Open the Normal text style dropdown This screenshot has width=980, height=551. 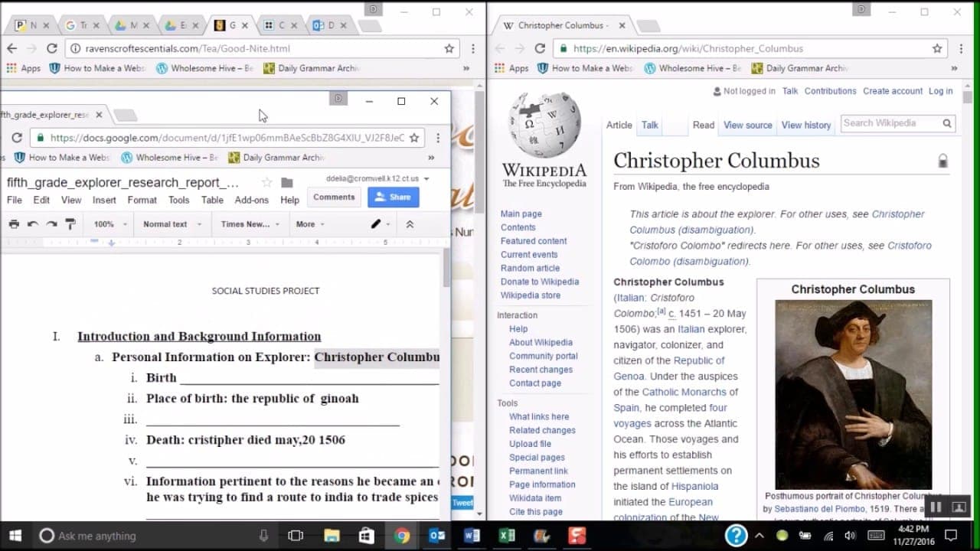[172, 224]
